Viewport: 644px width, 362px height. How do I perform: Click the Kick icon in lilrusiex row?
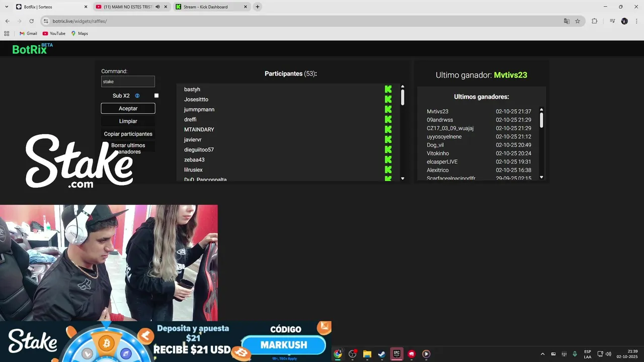[x=388, y=169]
